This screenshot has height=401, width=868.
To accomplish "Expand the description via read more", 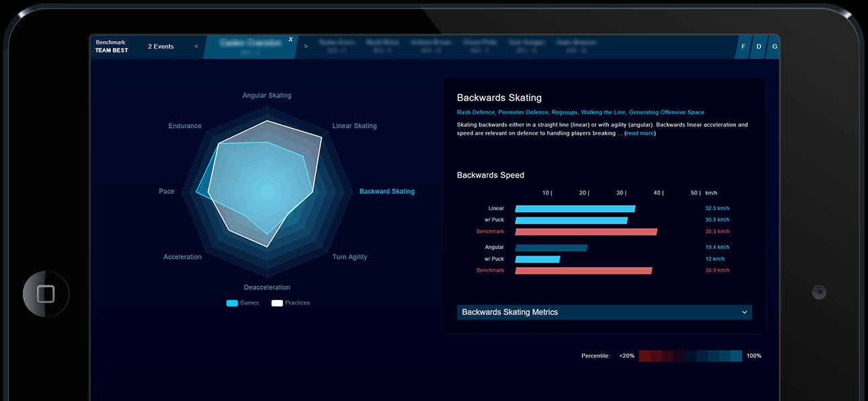I will pos(639,133).
